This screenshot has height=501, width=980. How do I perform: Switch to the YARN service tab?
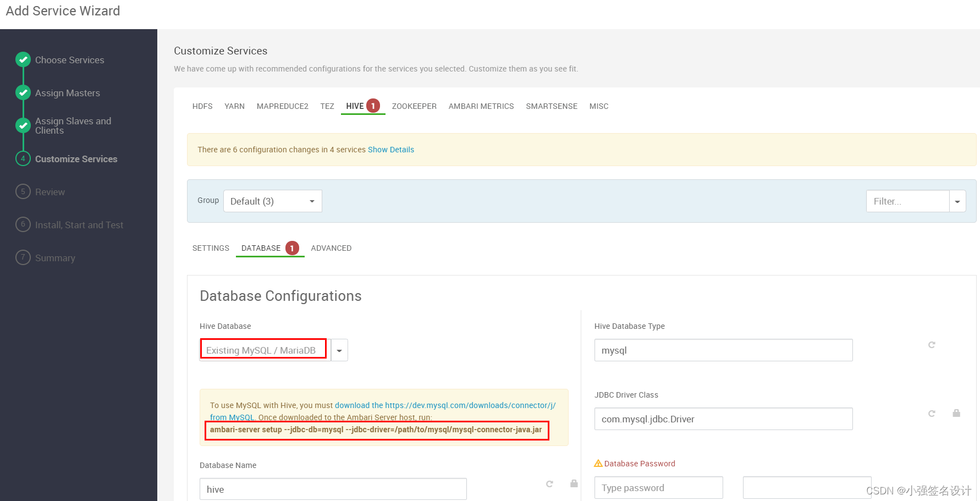point(234,106)
